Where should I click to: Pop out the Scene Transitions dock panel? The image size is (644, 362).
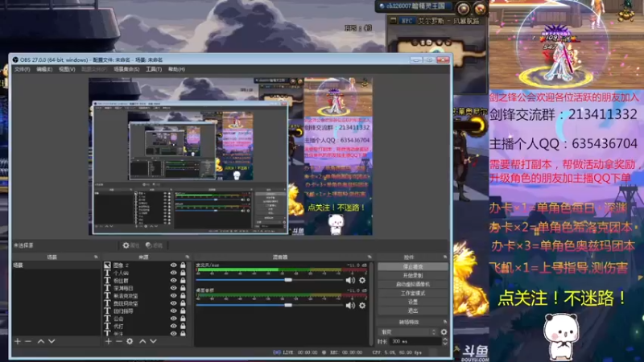445,322
